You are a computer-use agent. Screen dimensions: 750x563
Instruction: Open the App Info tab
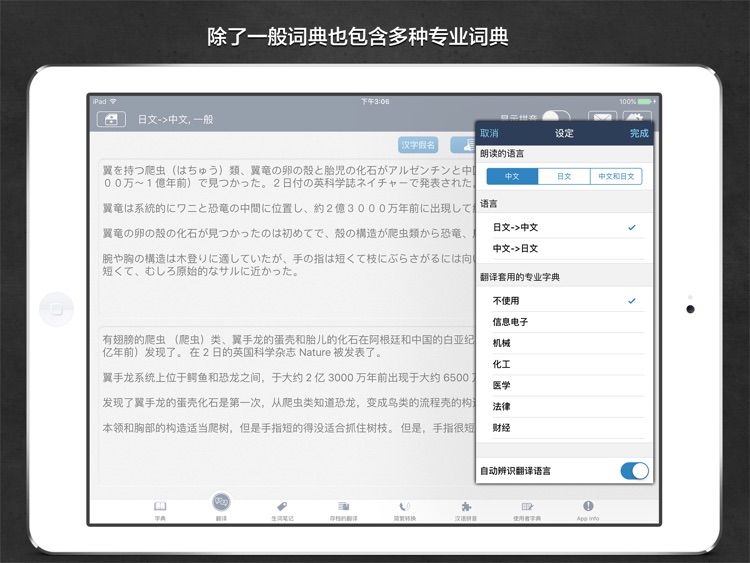click(x=588, y=510)
